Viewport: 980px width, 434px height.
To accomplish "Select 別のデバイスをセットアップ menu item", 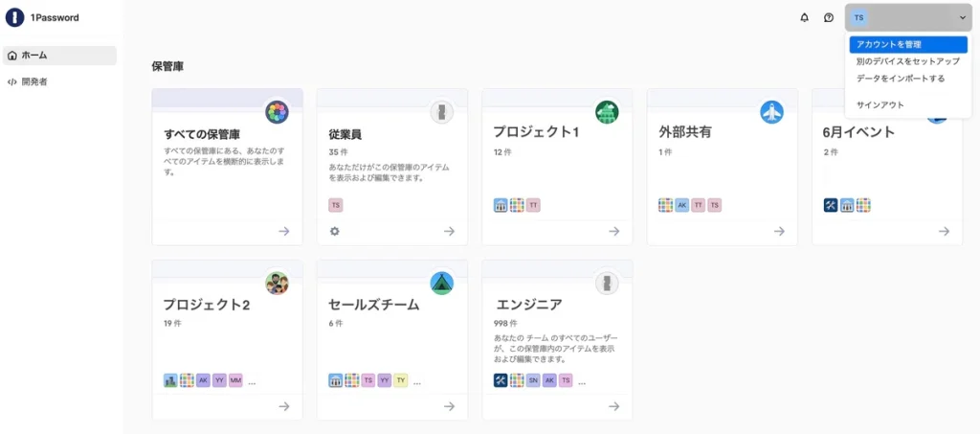I will (907, 61).
